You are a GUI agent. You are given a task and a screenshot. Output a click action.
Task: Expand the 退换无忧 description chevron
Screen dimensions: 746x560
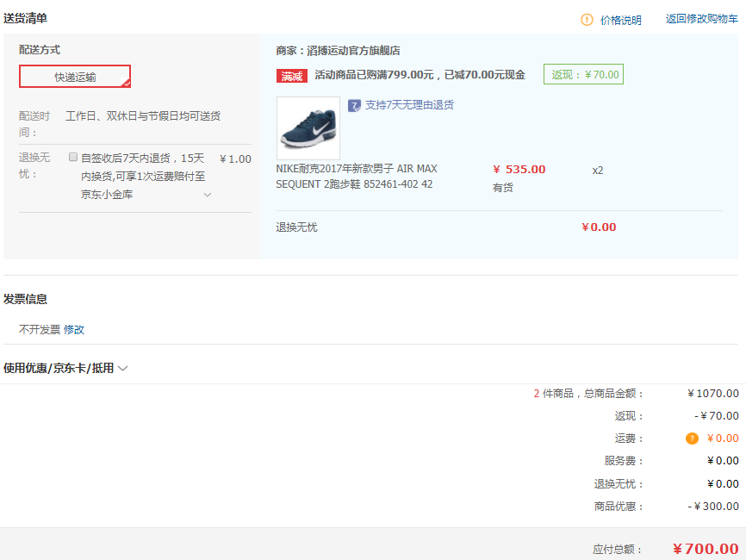tap(208, 195)
